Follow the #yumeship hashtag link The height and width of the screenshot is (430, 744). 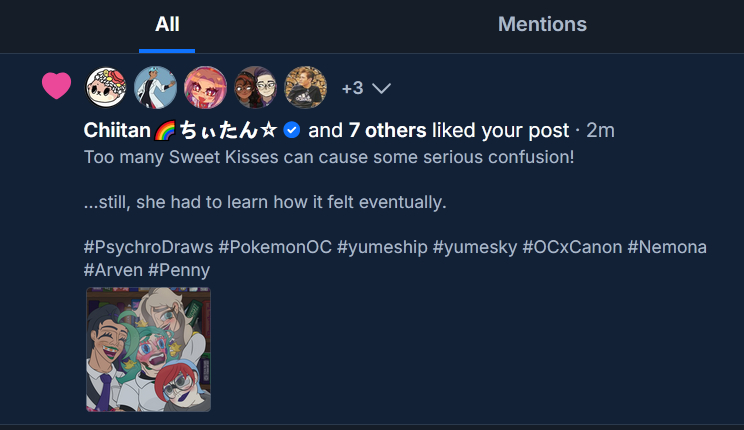(x=385, y=247)
